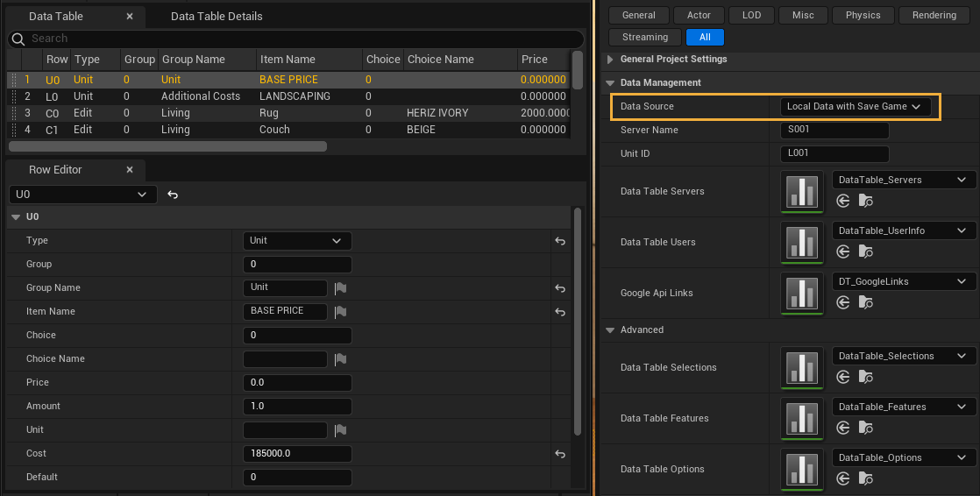Viewport: 980px width, 496px height.
Task: Click the Data Table Servers asset thumbnail
Action: (802, 191)
